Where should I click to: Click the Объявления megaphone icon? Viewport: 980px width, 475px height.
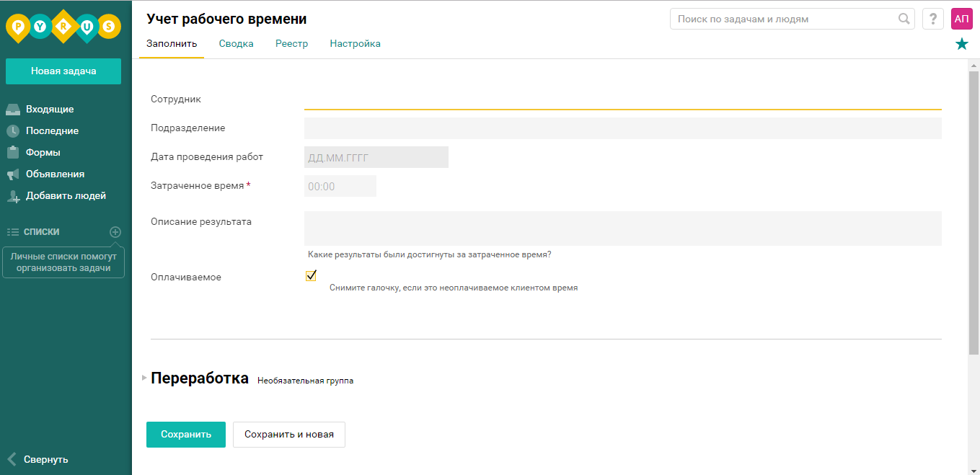tap(14, 174)
